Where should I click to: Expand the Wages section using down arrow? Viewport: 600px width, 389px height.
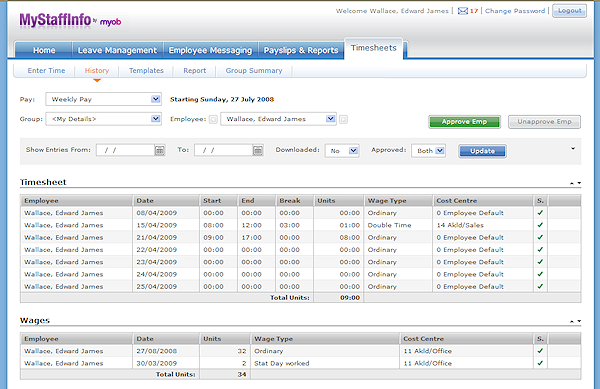tap(579, 321)
